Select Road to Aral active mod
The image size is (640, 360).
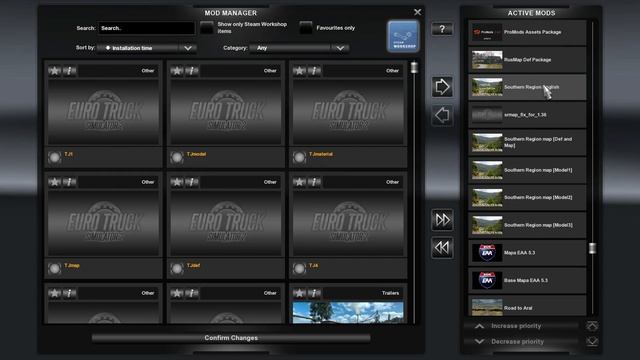pos(527,306)
